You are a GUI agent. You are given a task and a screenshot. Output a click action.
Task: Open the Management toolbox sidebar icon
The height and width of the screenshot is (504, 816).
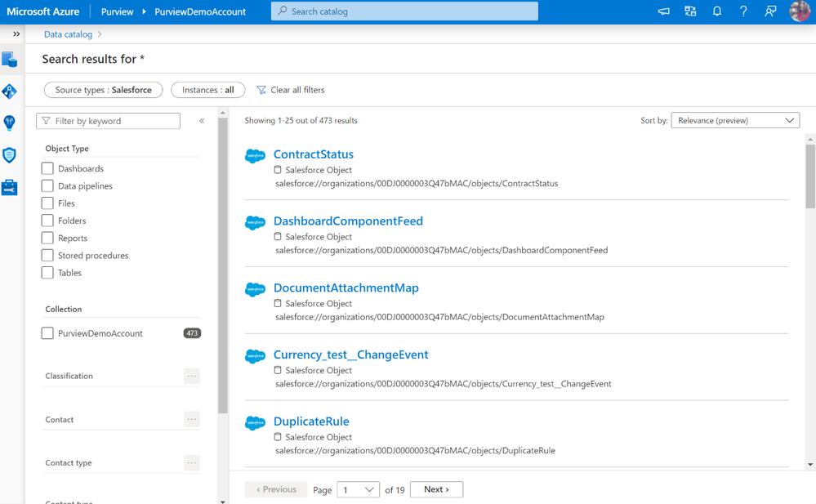click(9, 187)
